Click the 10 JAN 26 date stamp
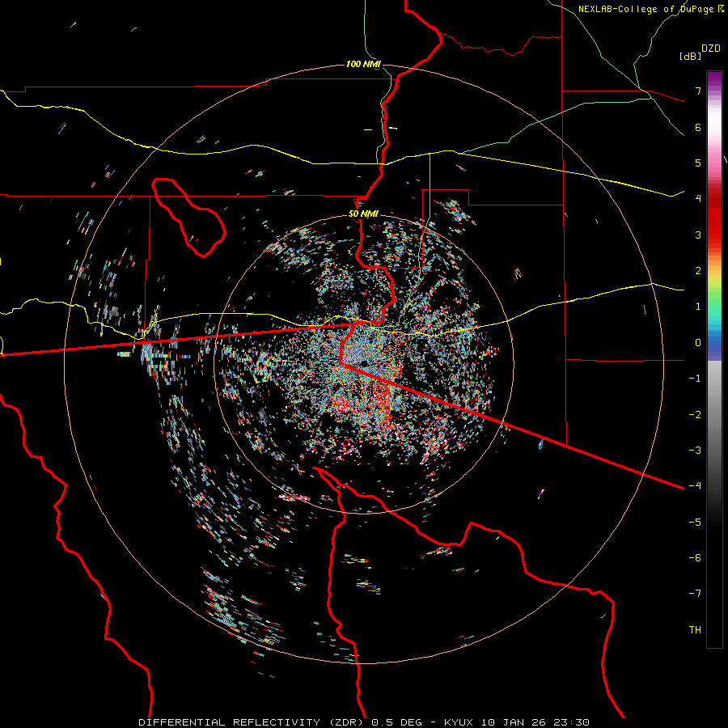The width and height of the screenshot is (728, 728). pyautogui.click(x=515, y=722)
